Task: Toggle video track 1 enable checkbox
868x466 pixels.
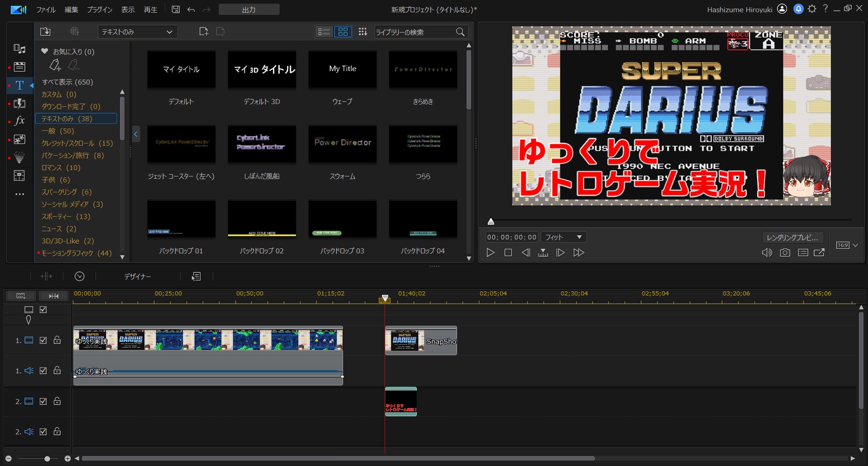Action: tap(43, 340)
